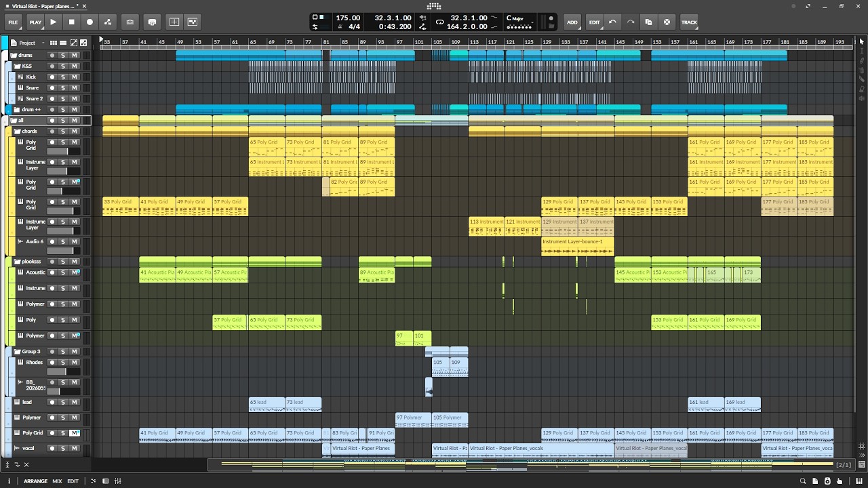Arm record on Snare 2 track
The height and width of the screenshot is (488, 868).
coord(52,99)
